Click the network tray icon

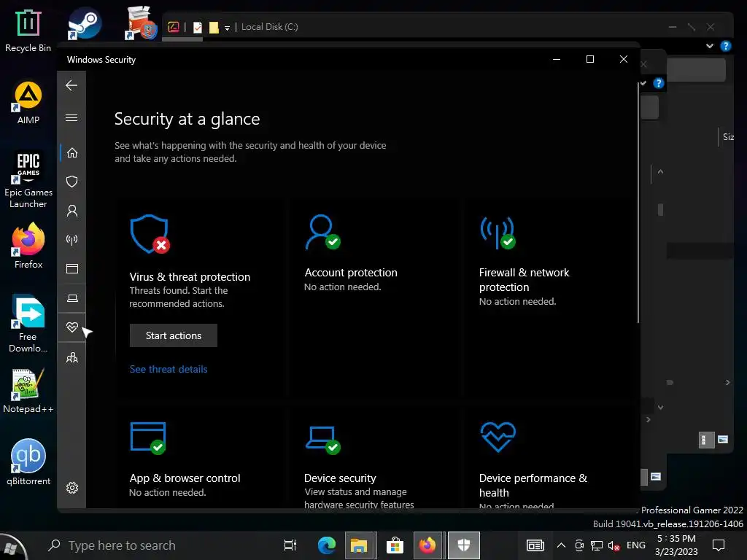tap(597, 545)
